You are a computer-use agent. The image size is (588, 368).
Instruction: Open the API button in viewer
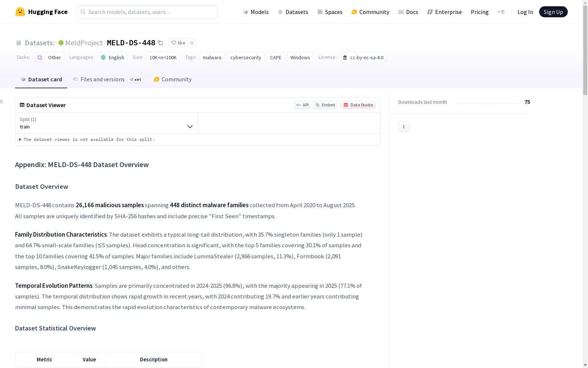[302, 105]
